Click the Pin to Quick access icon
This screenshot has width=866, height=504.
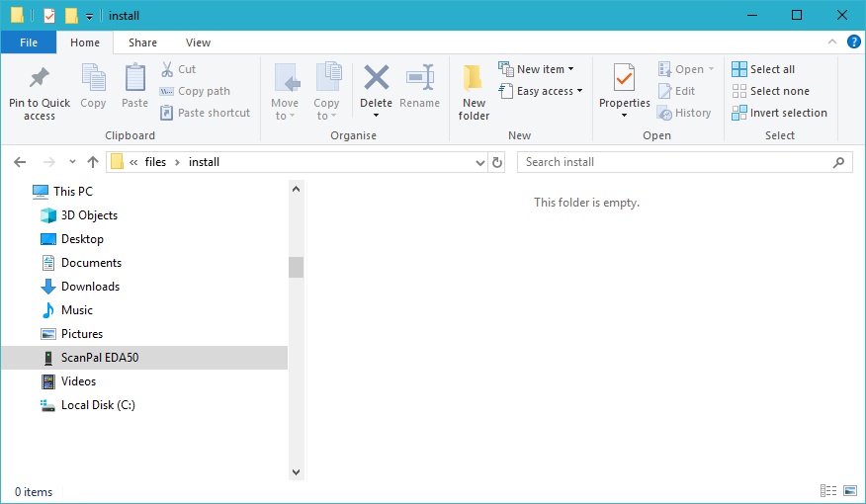click(40, 79)
